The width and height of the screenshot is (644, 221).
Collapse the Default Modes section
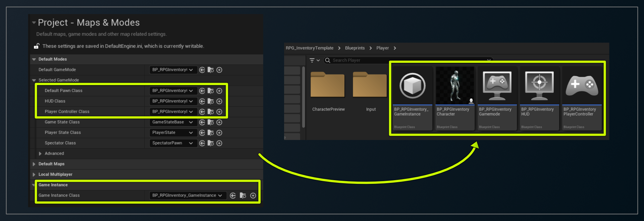pyautogui.click(x=34, y=59)
